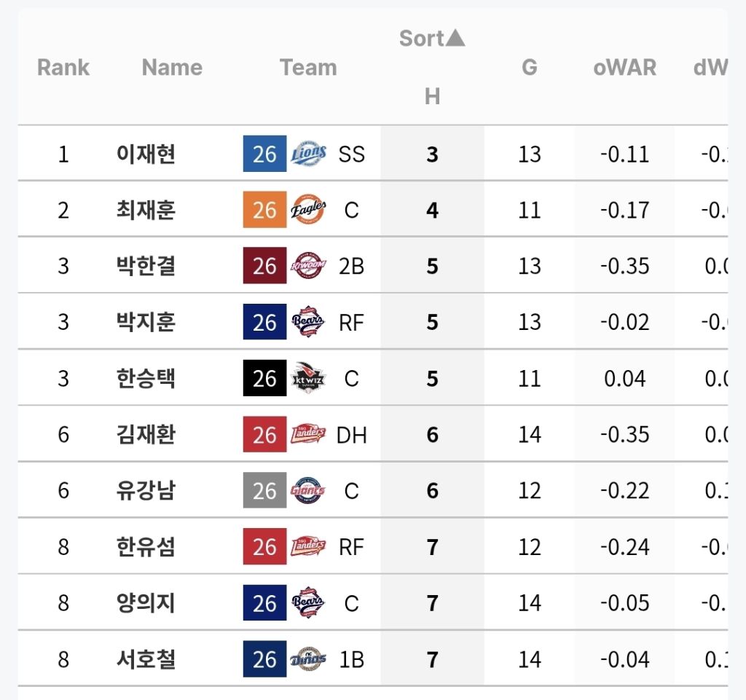
Task: Sort the table by the G column
Action: [530, 67]
